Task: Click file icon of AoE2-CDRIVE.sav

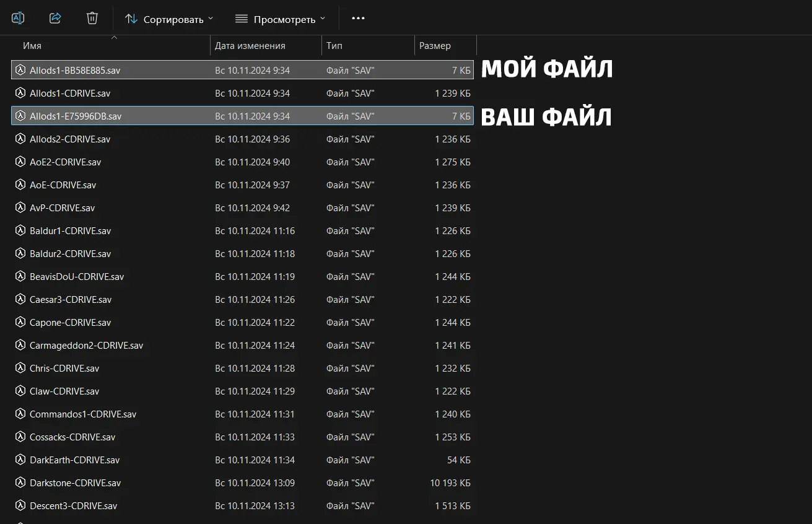Action: pos(20,162)
